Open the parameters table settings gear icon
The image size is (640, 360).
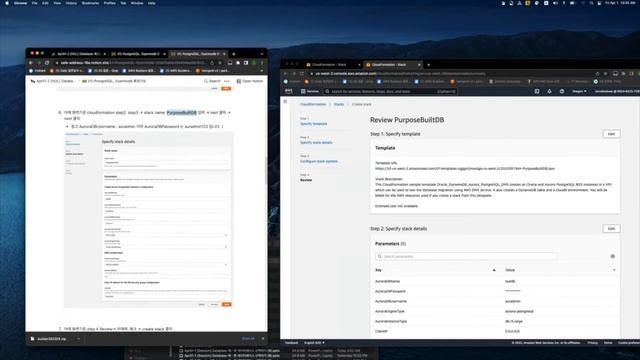612,256
